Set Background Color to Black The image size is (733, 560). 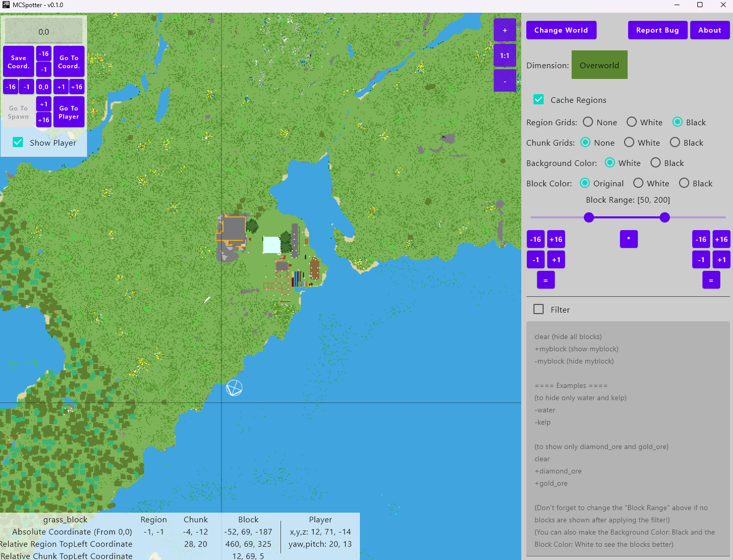tap(656, 162)
